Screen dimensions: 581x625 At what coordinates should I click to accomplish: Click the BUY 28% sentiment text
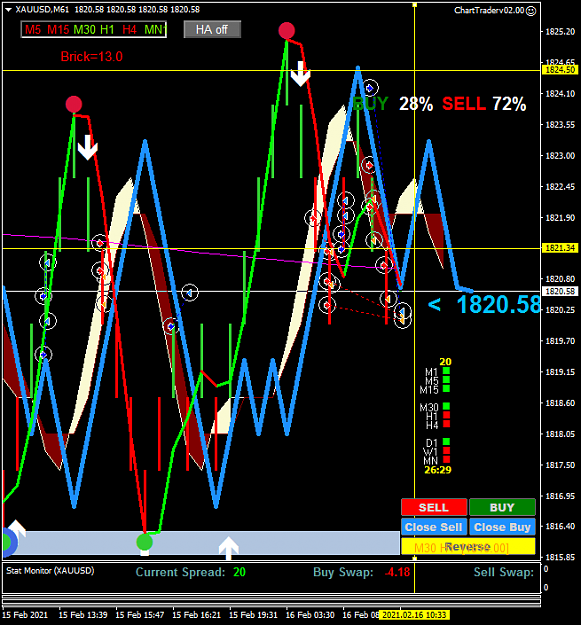pos(393,104)
